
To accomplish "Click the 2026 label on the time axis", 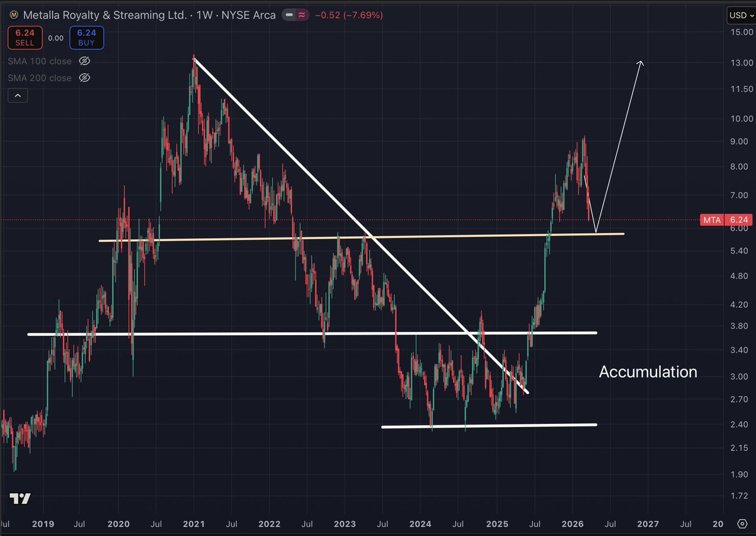I will [572, 523].
